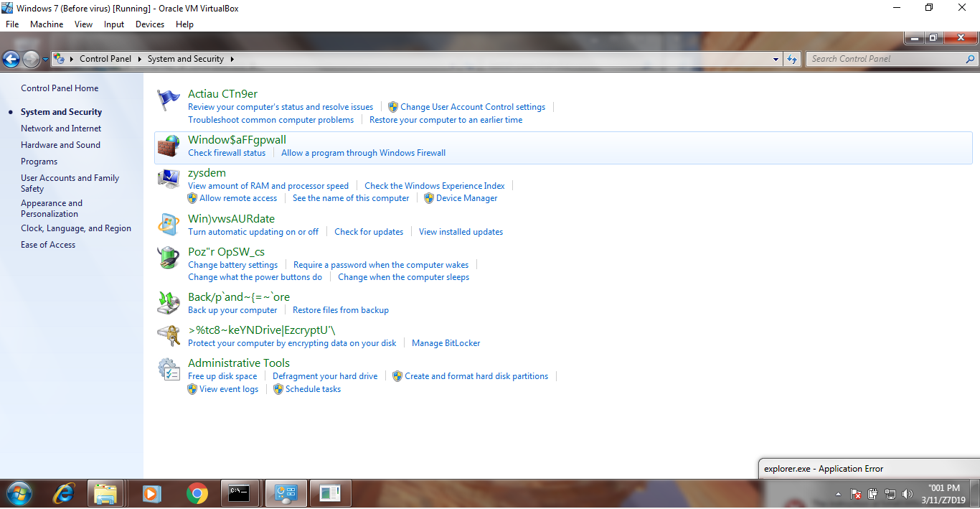The image size is (980, 509).
Task: Open the BitLocker Drive Encryption keys icon
Action: tap(169, 336)
